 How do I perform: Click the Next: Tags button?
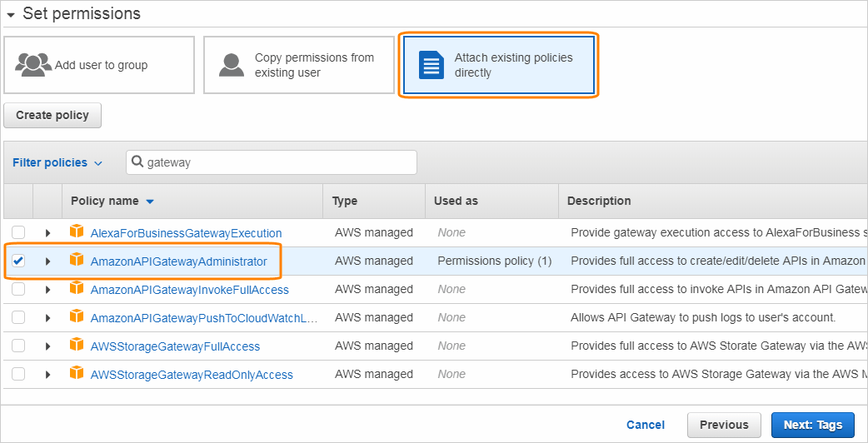(812, 425)
